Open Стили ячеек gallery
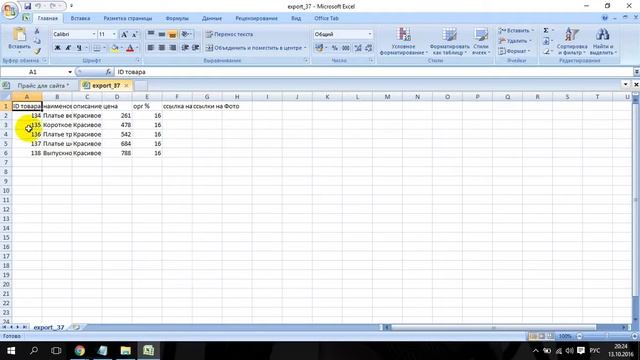Screen dimensions: 640x360 [x=481, y=41]
